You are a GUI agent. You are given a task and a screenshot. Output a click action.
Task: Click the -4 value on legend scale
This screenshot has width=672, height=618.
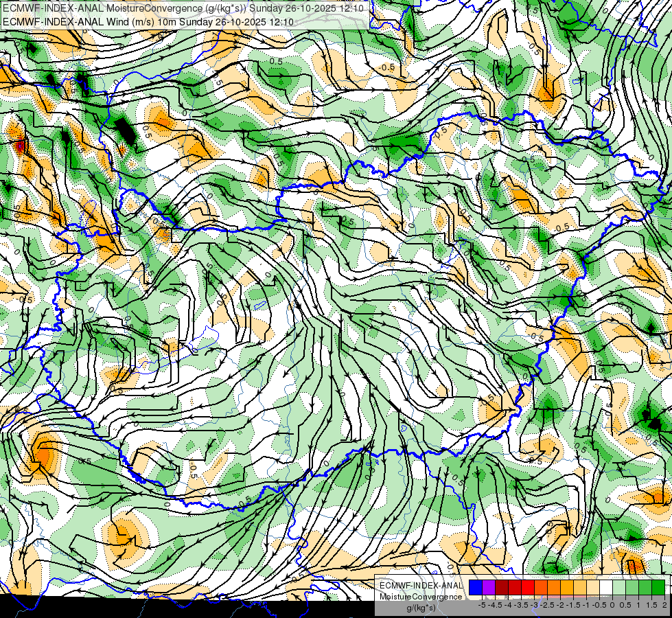[508, 605]
